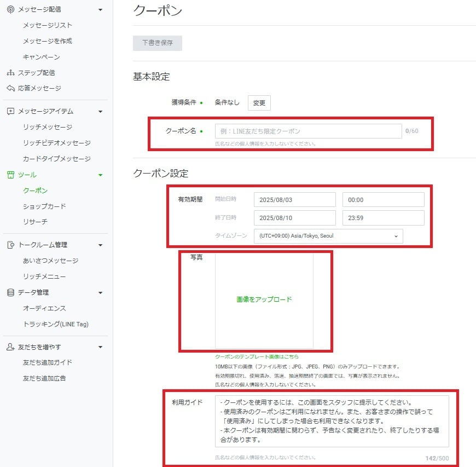Open リッチメッセージ in sidebar

click(48, 127)
